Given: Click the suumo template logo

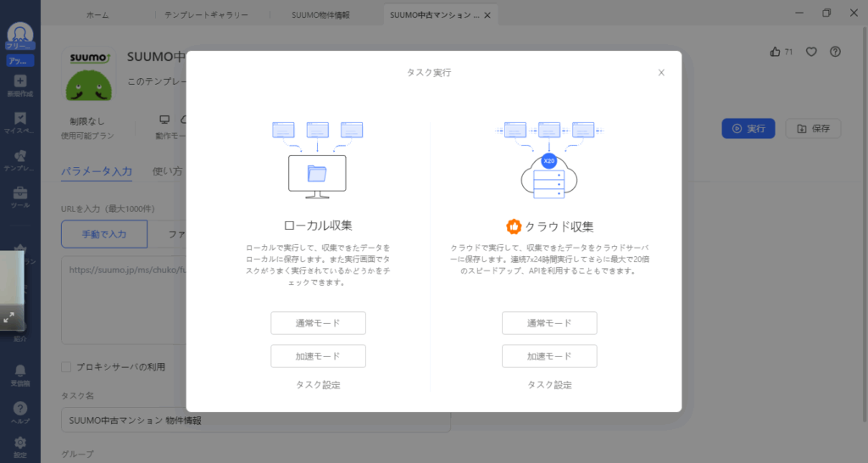Looking at the screenshot, I should click(x=88, y=75).
